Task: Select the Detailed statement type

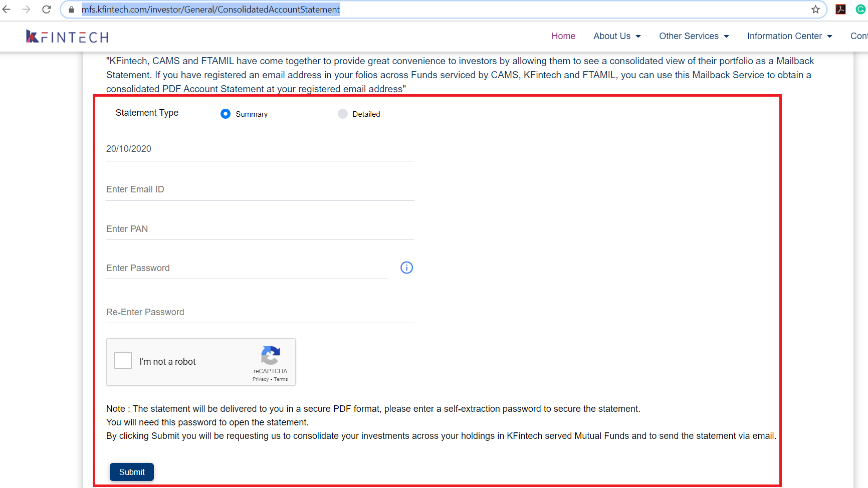Action: pyautogui.click(x=343, y=114)
